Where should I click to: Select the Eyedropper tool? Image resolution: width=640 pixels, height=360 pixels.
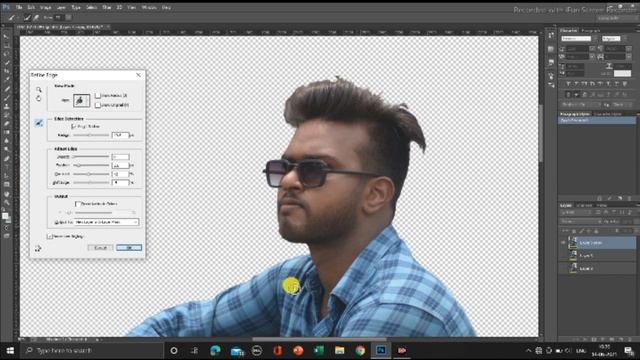6,80
